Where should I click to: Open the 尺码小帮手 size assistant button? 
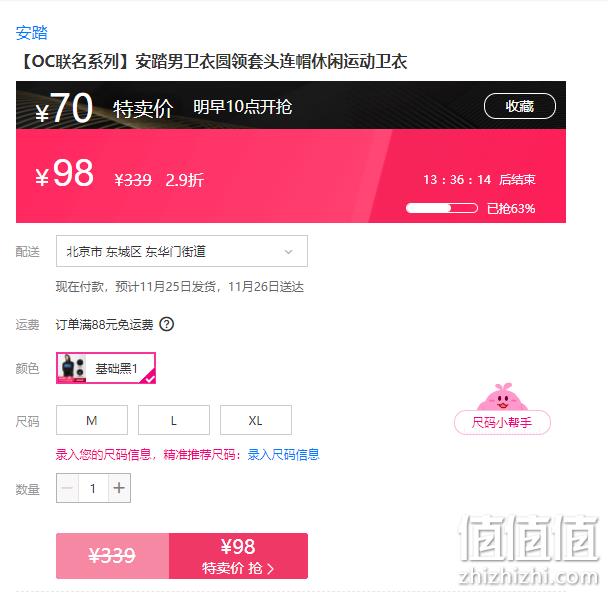click(502, 422)
